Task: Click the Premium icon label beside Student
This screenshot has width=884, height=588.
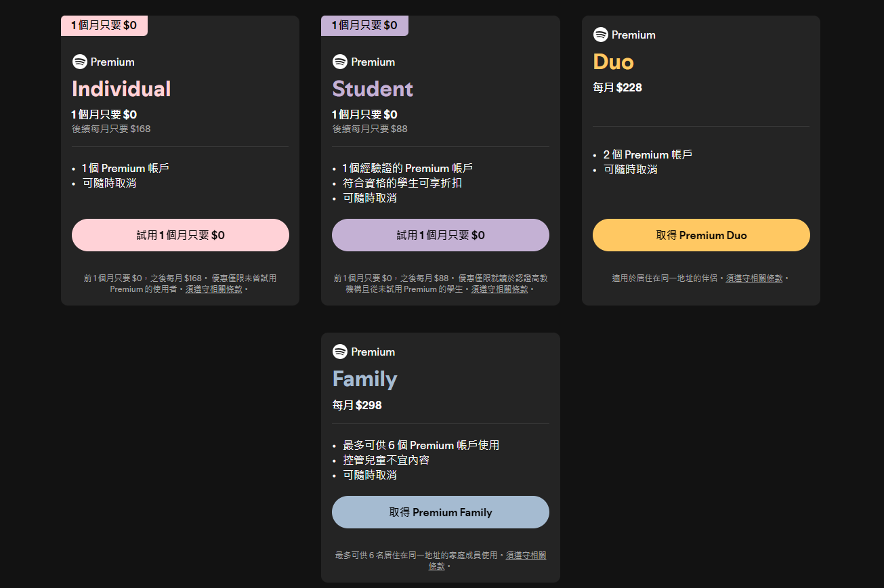Action: click(x=371, y=62)
